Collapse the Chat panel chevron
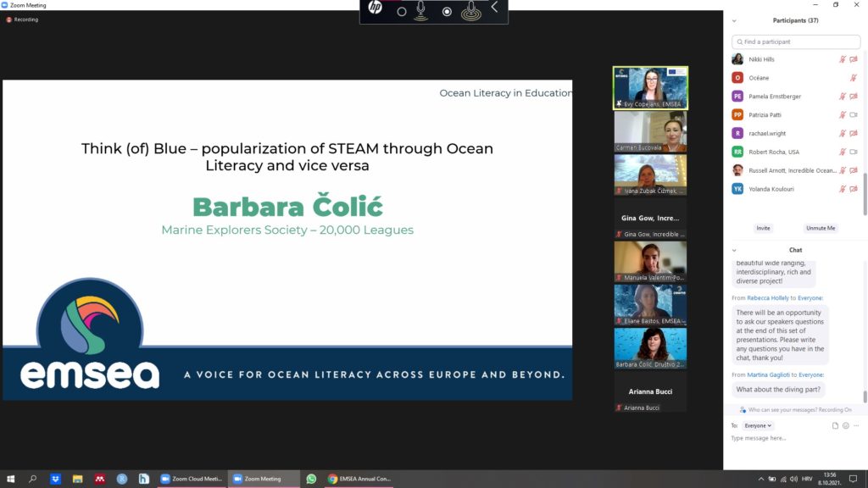The image size is (868, 488). click(734, 250)
